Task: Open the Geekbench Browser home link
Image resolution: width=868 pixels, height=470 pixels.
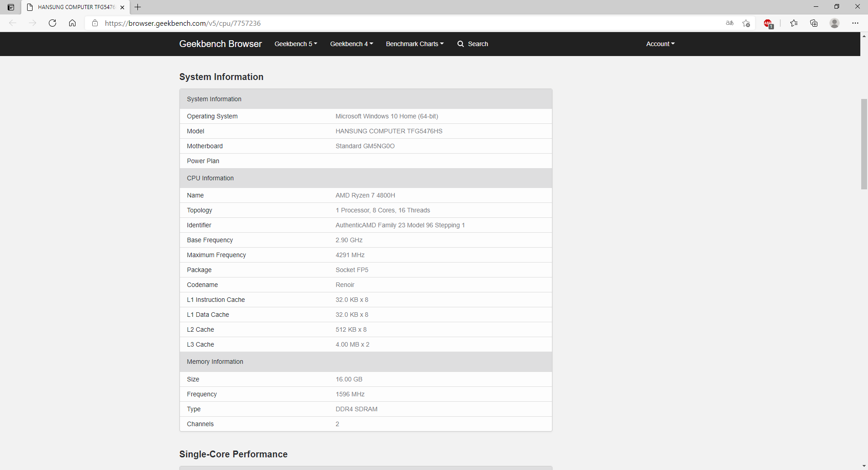Action: click(x=221, y=44)
